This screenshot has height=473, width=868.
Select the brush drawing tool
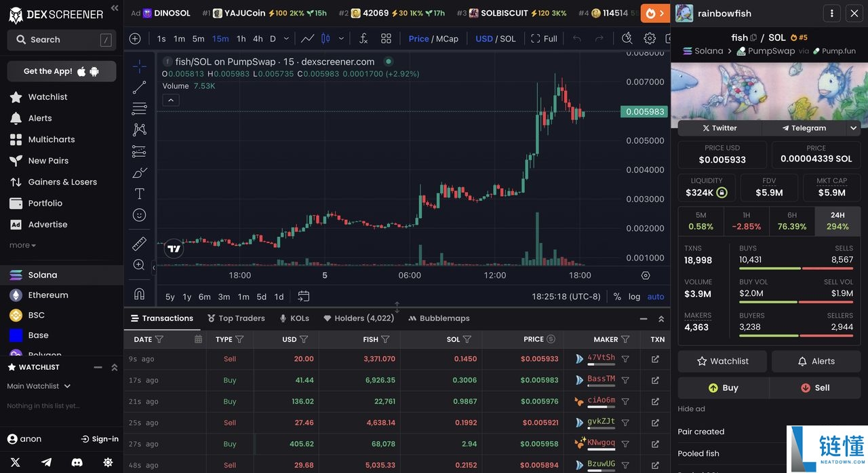coord(139,172)
